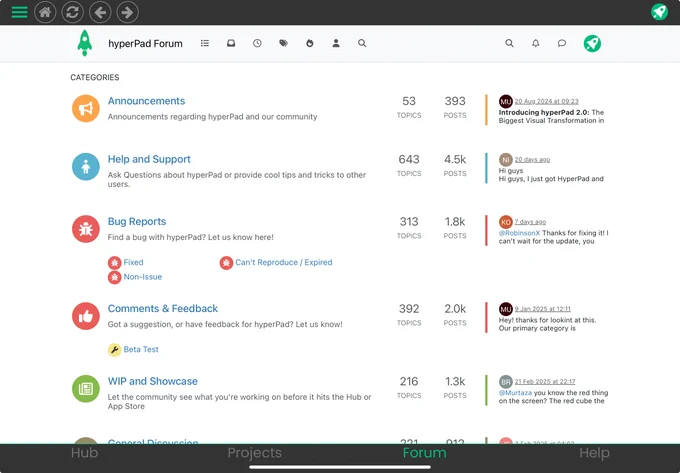Switch to the Help tab
The height and width of the screenshot is (473, 680).
coord(594,453)
